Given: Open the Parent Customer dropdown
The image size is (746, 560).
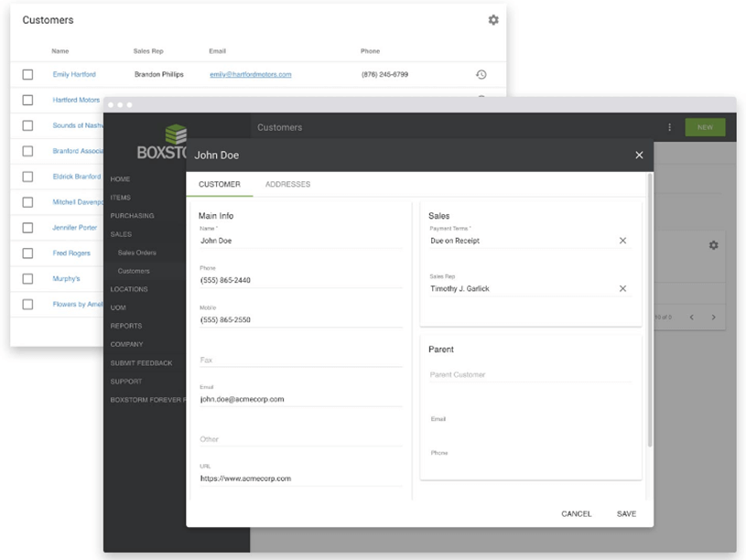Looking at the screenshot, I should click(x=513, y=375).
